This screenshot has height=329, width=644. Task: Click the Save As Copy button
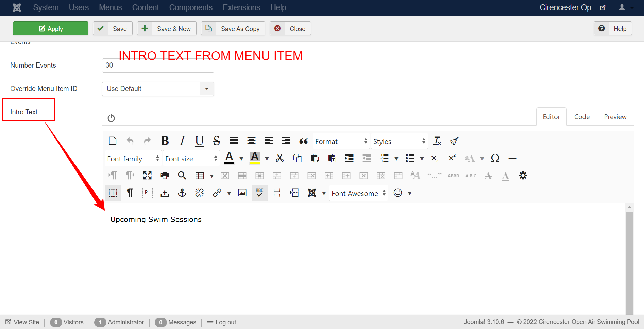pos(233,29)
